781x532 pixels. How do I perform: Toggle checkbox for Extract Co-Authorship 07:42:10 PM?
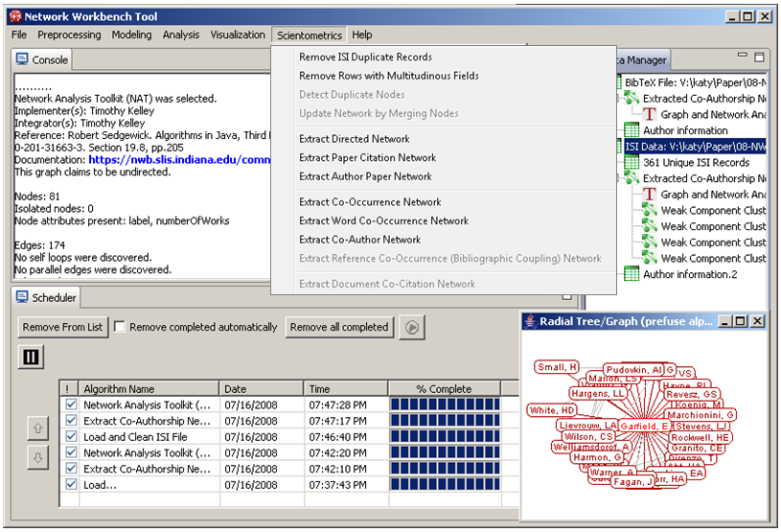(x=71, y=468)
